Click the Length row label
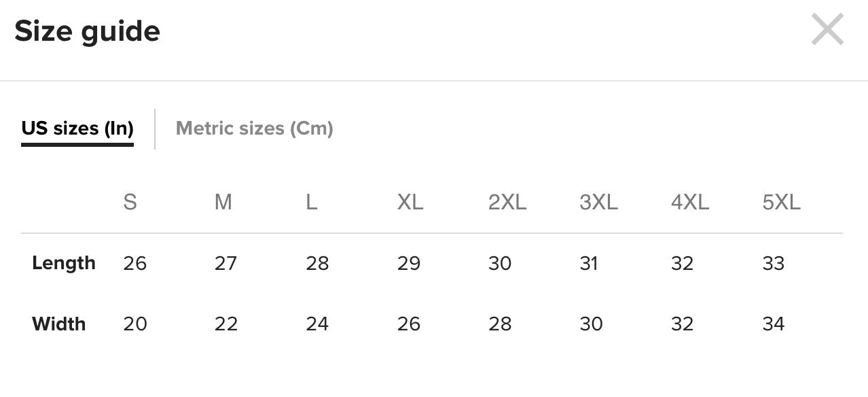 (x=64, y=263)
